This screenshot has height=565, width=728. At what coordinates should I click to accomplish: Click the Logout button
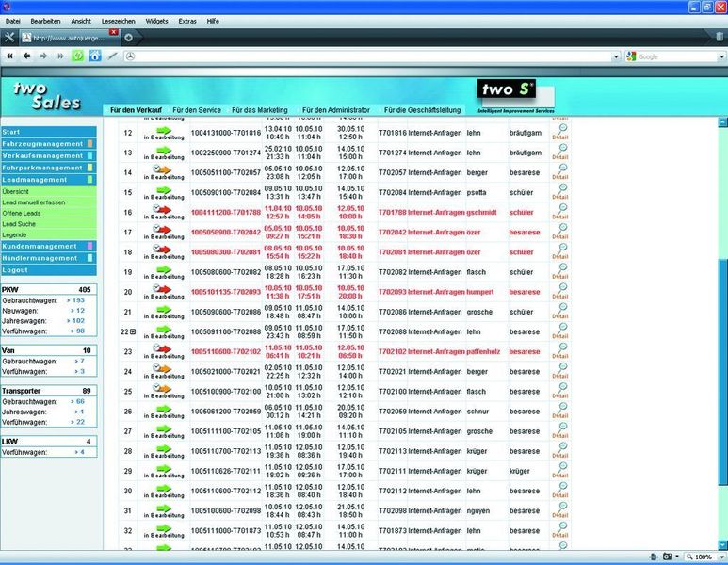click(x=48, y=270)
